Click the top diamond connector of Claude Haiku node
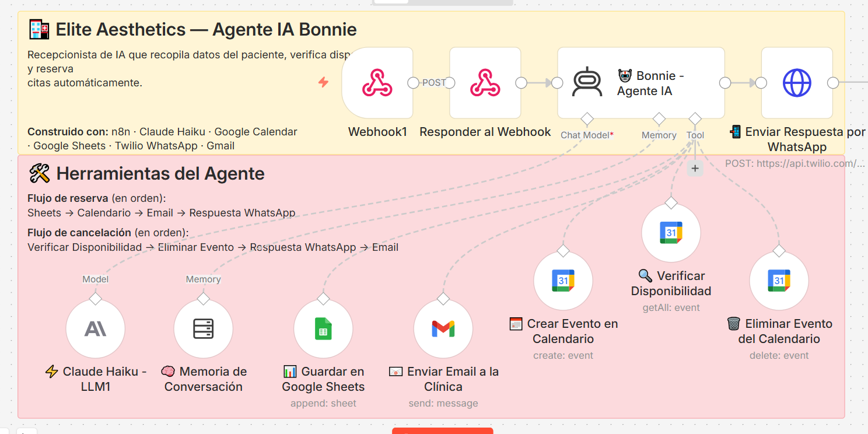This screenshot has height=434, width=868. [95, 299]
